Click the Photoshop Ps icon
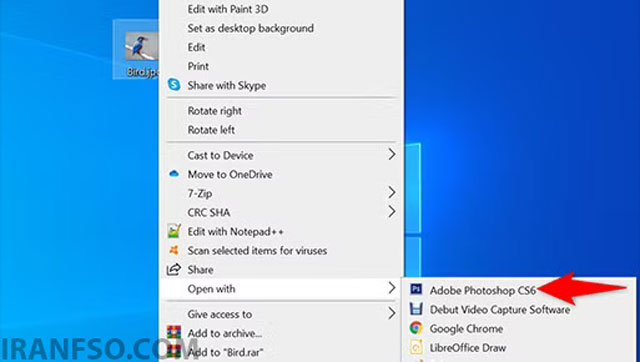The height and width of the screenshot is (362, 640). [x=416, y=290]
